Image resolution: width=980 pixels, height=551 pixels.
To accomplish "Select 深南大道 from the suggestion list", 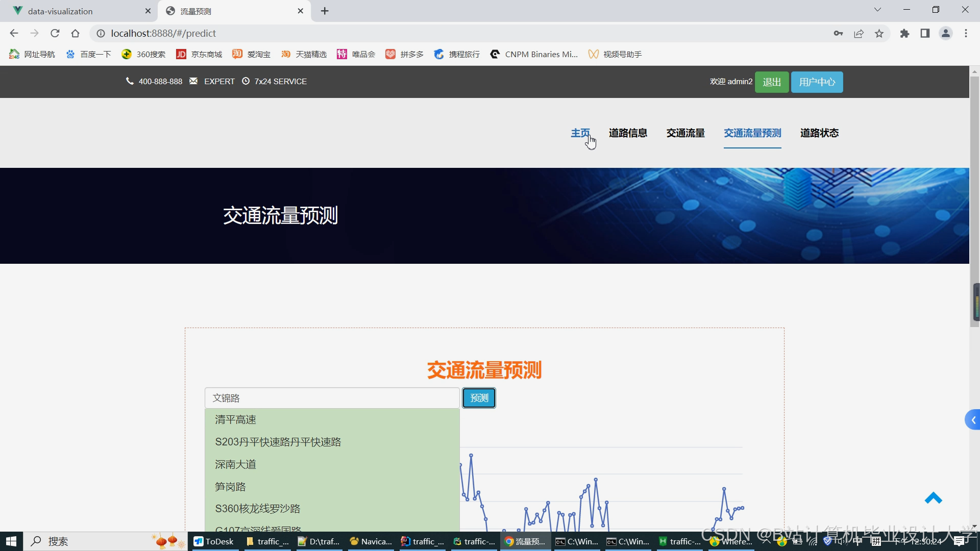I will point(235,464).
